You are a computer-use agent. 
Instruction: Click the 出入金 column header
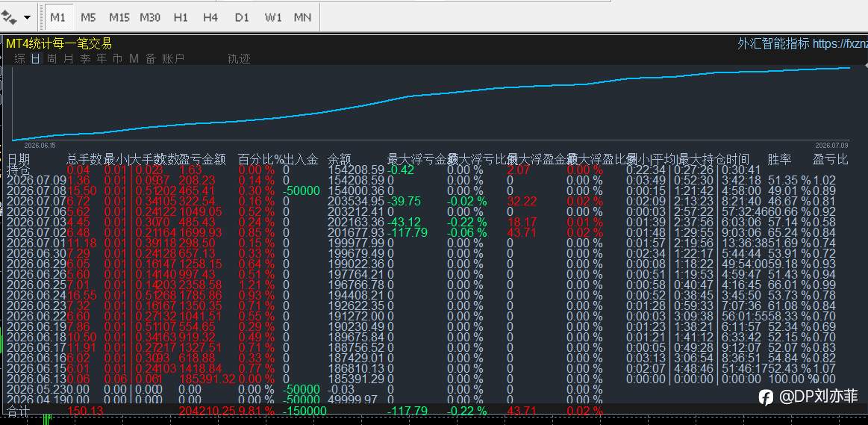[301, 160]
